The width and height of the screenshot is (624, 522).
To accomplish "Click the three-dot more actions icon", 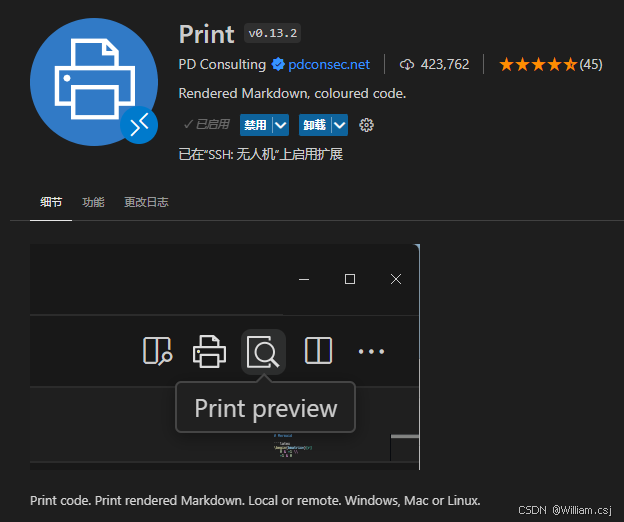I will click(x=371, y=351).
